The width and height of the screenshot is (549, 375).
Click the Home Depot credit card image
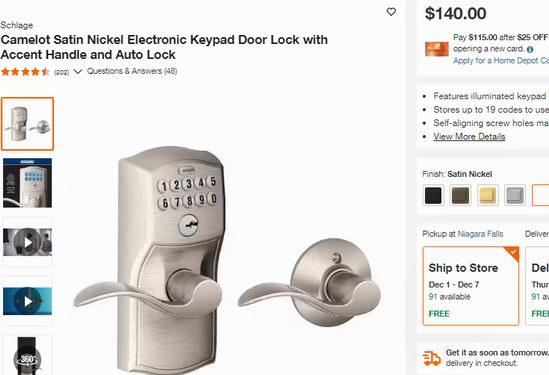pos(437,49)
